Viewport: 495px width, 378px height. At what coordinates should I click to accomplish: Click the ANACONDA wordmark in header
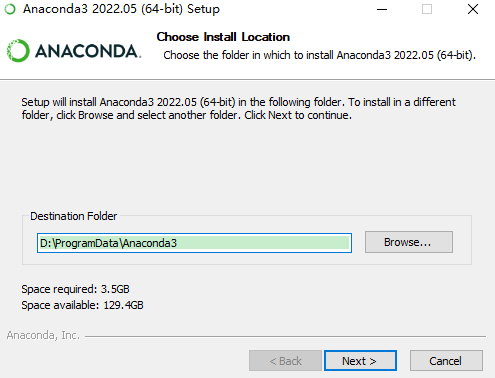[x=88, y=51]
